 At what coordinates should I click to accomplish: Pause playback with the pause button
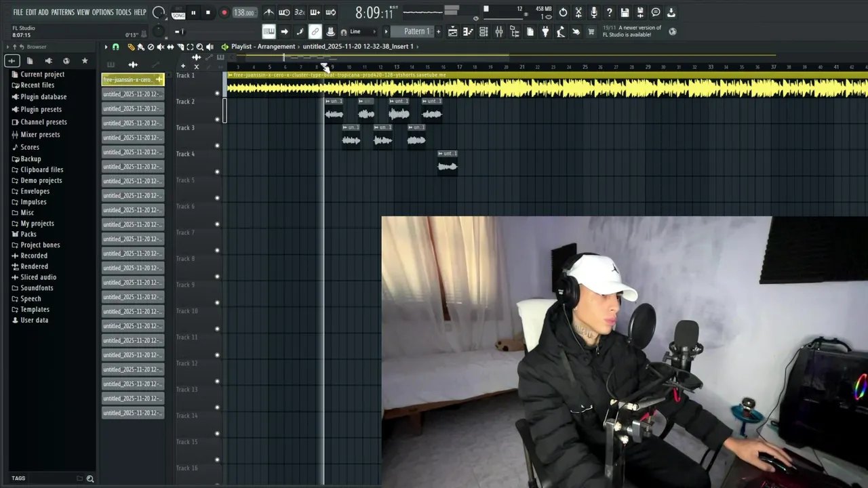[x=193, y=12]
